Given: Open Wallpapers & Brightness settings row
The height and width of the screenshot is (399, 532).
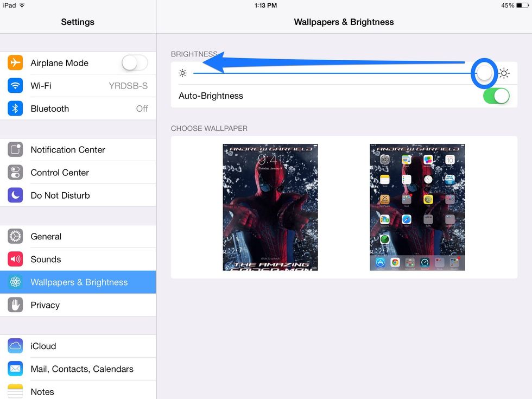Looking at the screenshot, I should 79,282.
